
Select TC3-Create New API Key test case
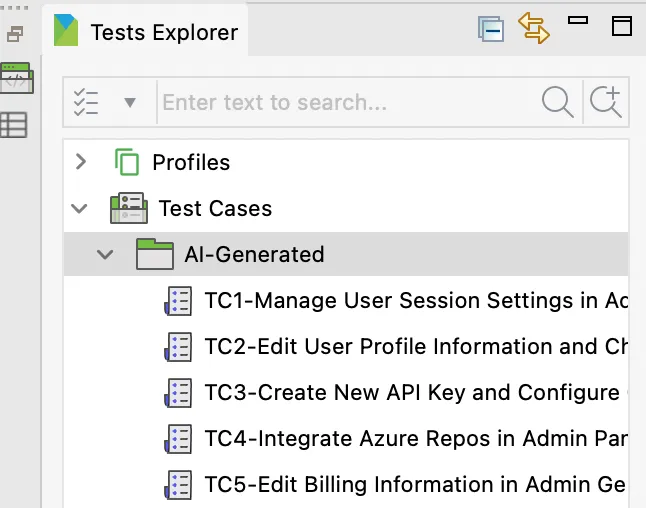click(x=410, y=392)
